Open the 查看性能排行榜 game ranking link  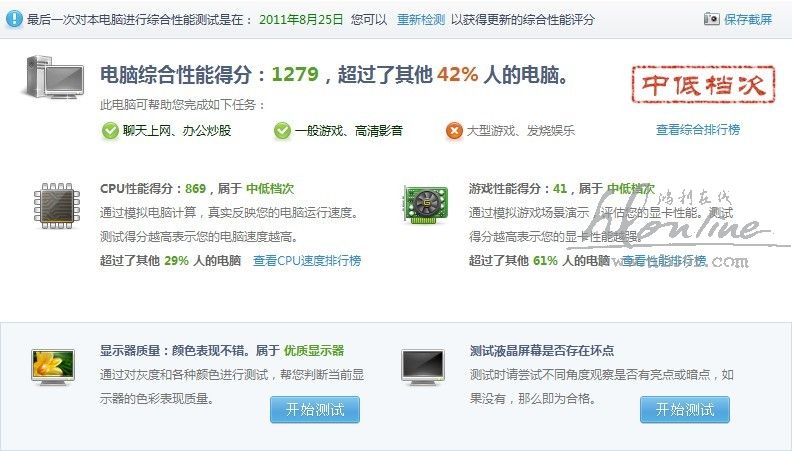coord(664,261)
